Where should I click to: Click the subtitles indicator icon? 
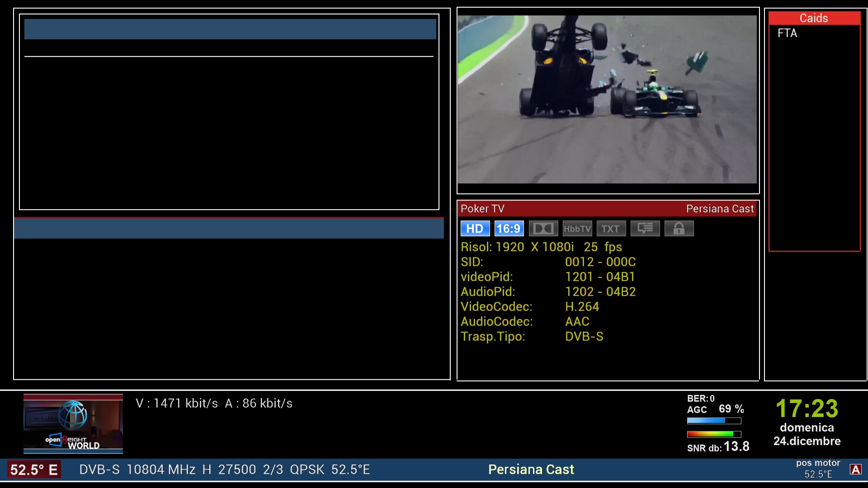click(645, 229)
